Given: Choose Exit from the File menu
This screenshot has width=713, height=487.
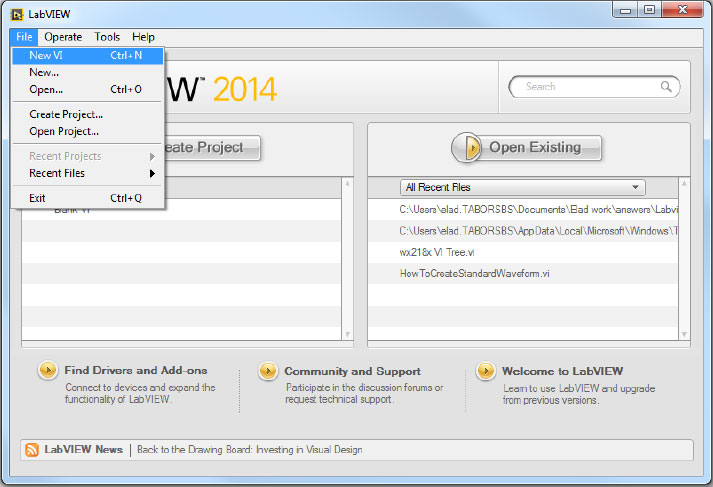Looking at the screenshot, I should click(38, 198).
